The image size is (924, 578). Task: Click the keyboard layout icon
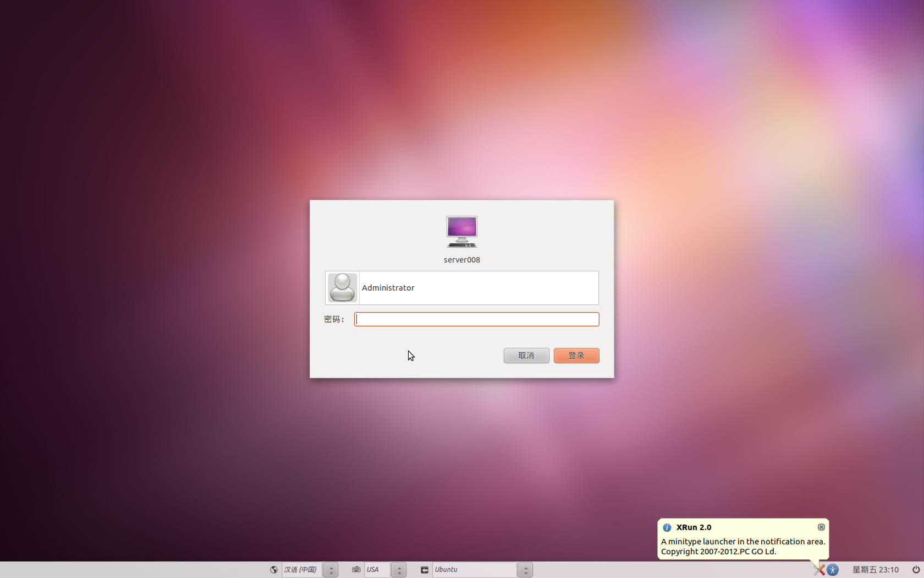tap(356, 570)
